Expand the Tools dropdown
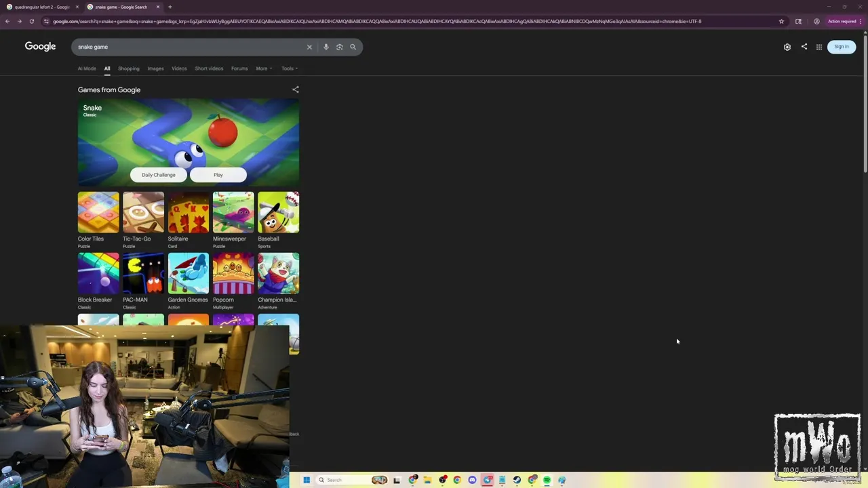 [x=290, y=68]
